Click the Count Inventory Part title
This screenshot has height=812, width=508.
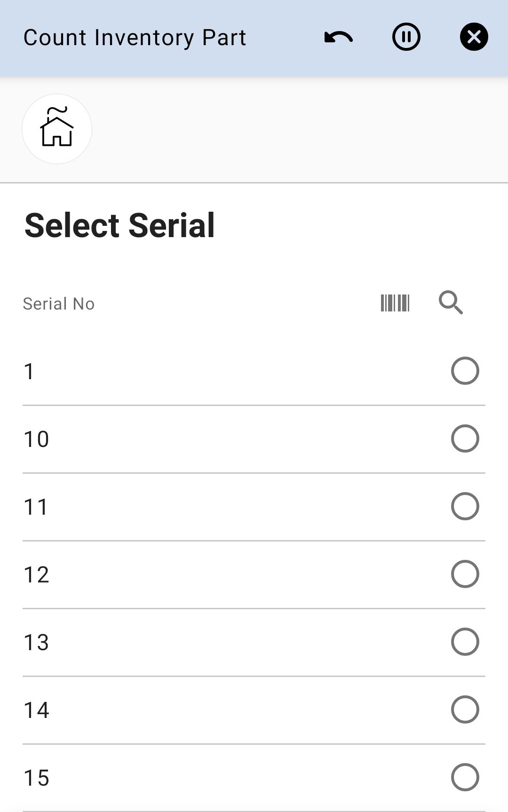[x=135, y=38]
